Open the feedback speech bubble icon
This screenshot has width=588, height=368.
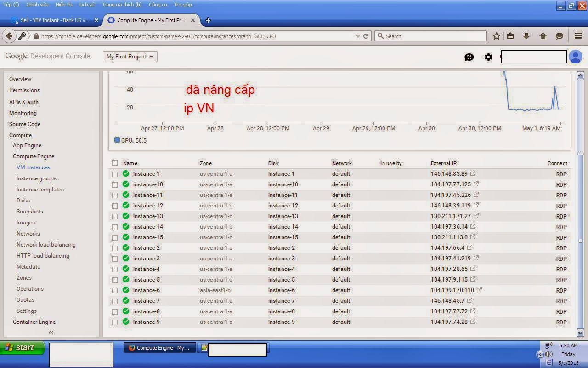click(469, 57)
